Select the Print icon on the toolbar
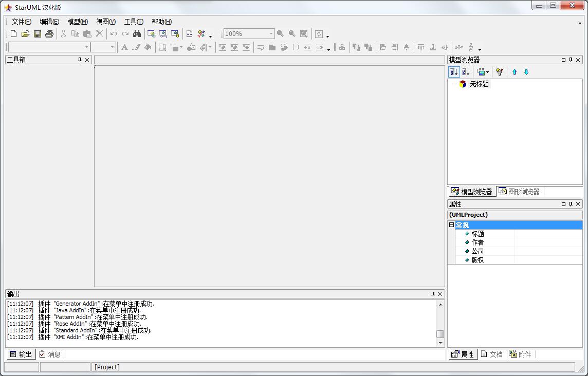This screenshot has width=588, height=376. 49,33
